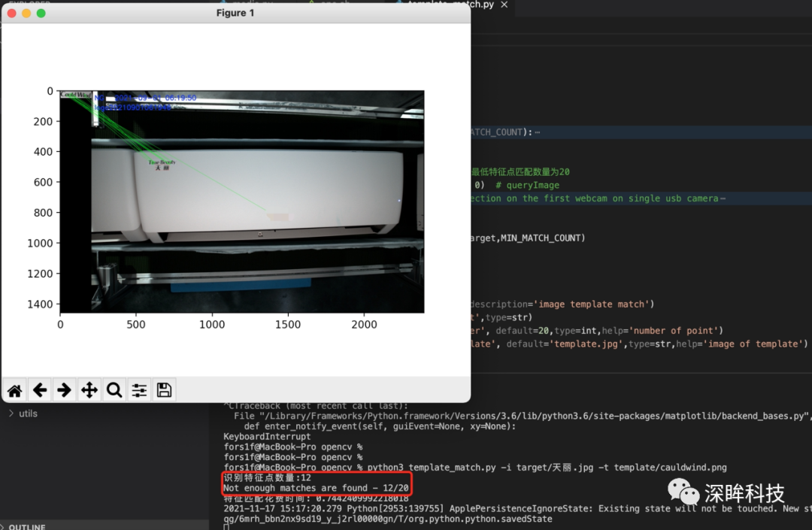Open the Configure subplots dialog
Image resolution: width=812 pixels, height=530 pixels.
pos(139,390)
